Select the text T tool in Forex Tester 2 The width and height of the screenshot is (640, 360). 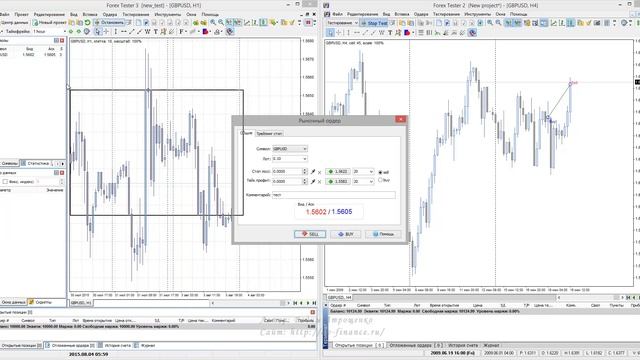pos(390,33)
